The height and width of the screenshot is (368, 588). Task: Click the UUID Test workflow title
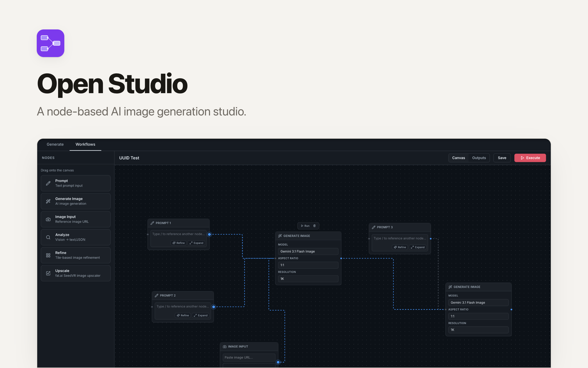tap(129, 158)
